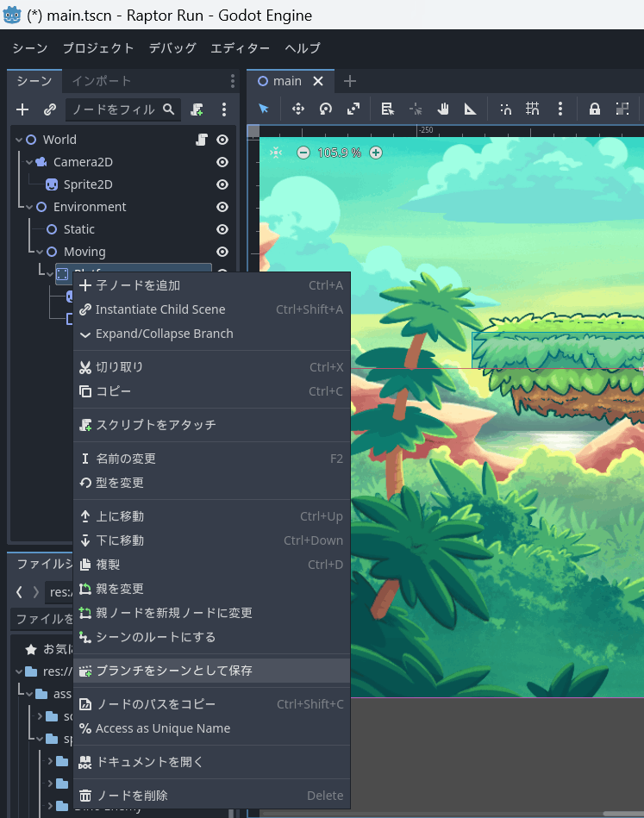The width and height of the screenshot is (644, 818).
Task: Collapse the World node tree
Action: click(x=19, y=140)
